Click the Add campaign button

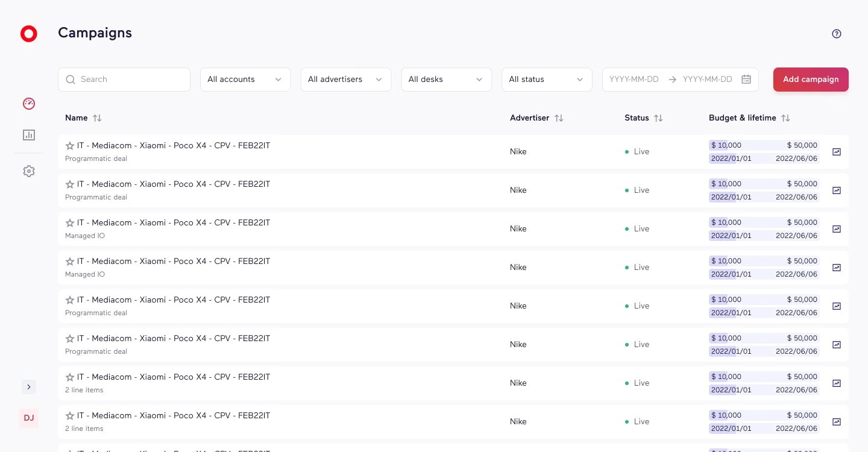click(811, 80)
